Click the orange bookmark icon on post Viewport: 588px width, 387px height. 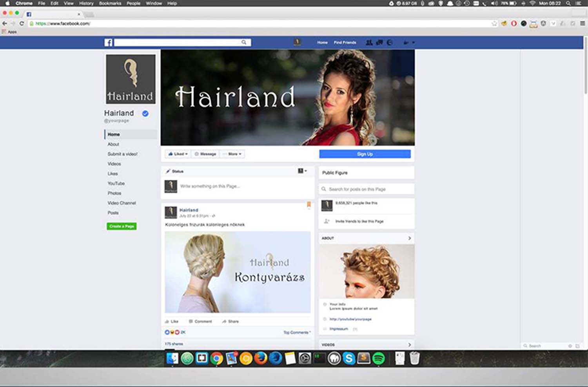(309, 204)
